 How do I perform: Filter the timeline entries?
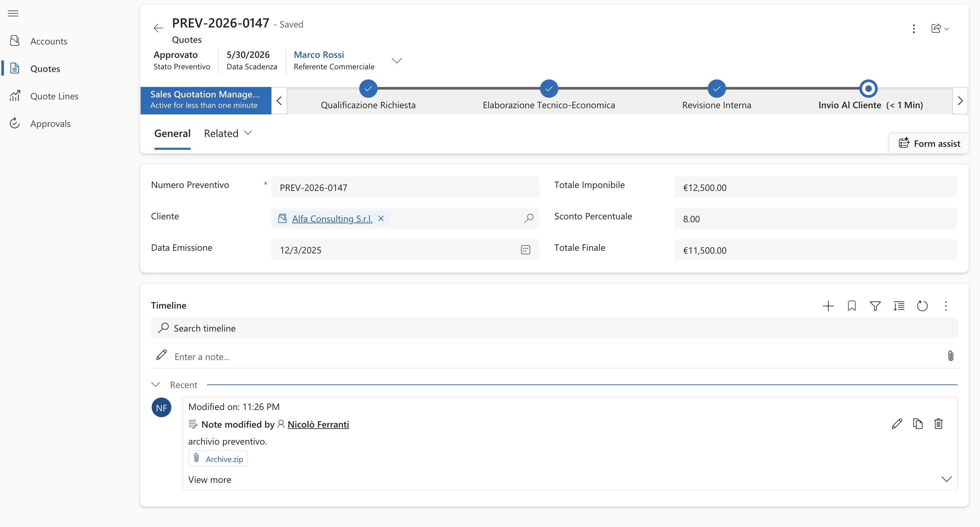(x=875, y=306)
